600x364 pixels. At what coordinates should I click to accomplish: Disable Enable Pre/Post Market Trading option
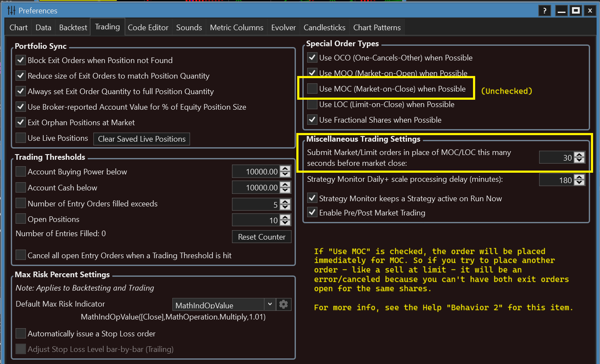click(312, 213)
